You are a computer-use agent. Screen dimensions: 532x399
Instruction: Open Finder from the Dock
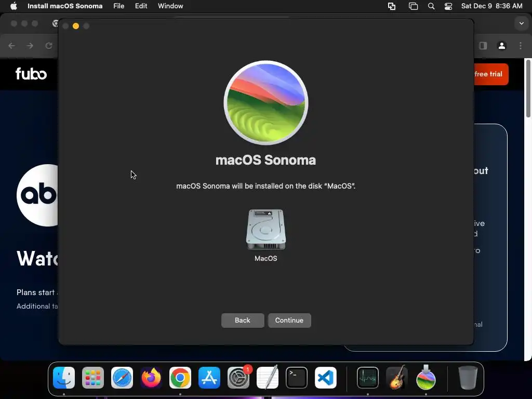[64, 378]
